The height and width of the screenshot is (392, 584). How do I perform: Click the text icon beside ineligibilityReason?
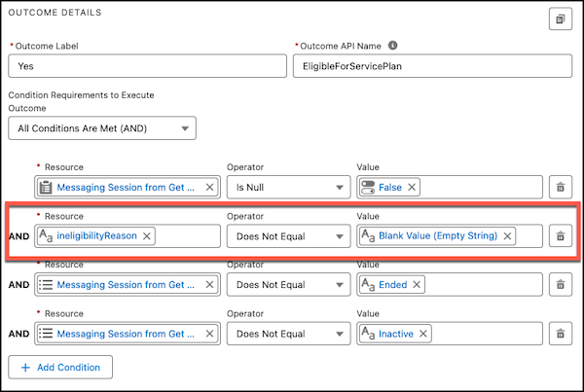pos(46,236)
